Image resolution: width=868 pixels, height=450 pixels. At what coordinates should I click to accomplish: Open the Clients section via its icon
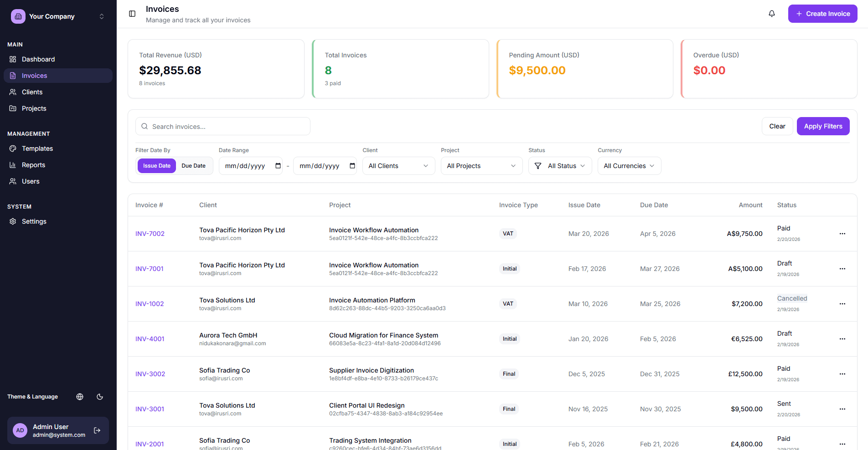click(13, 92)
